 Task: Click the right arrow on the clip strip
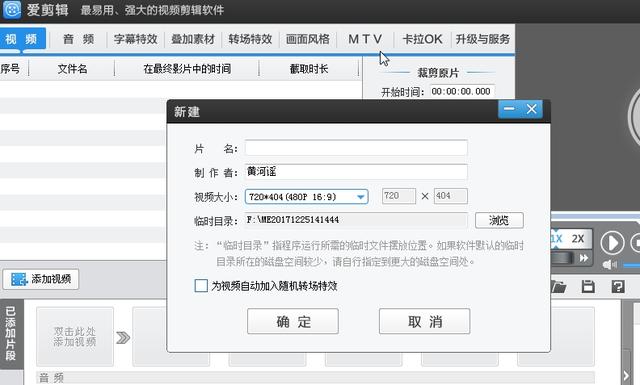626,375
